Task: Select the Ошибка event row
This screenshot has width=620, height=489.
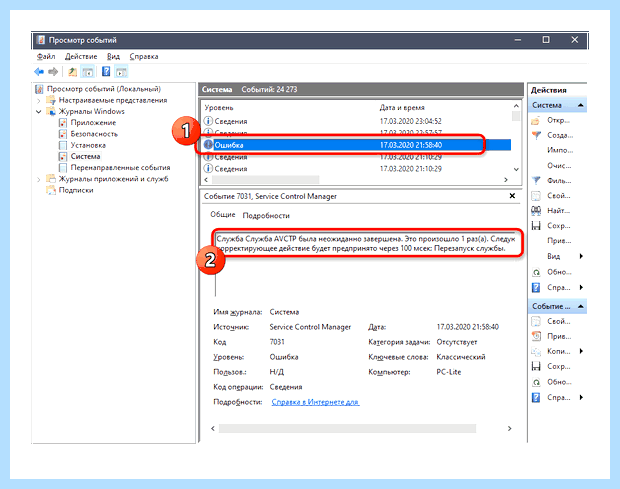Action: coord(357,145)
